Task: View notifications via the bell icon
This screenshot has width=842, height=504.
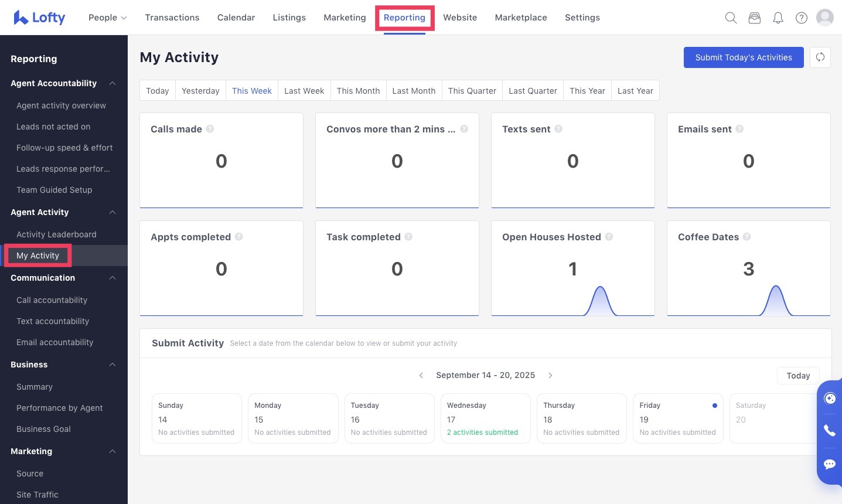Action: point(778,18)
